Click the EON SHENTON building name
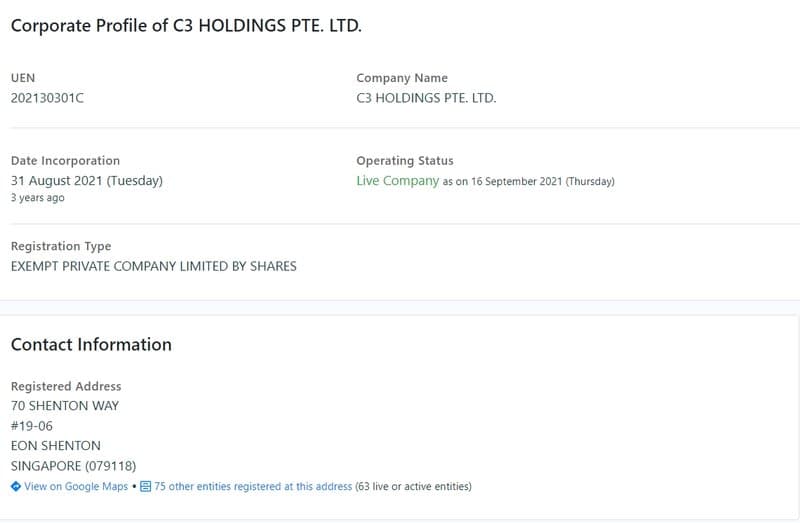800x523 pixels. tap(56, 446)
